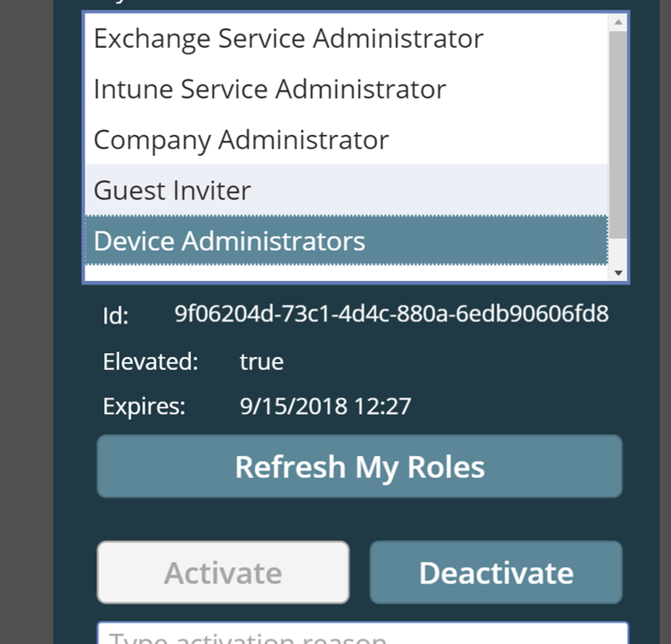Select Device Administrators list entry
Viewport: 671px width, 644px height.
coord(346,240)
